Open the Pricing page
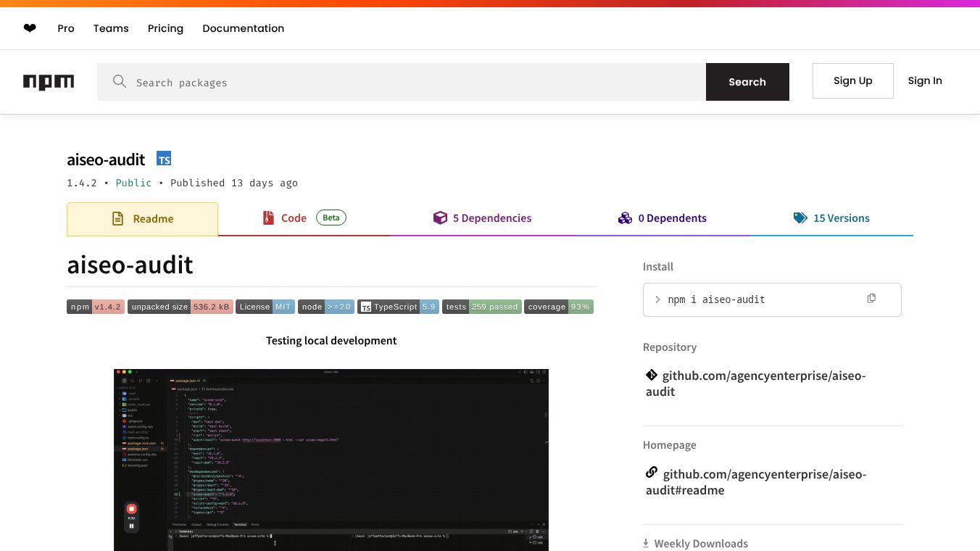 click(165, 28)
